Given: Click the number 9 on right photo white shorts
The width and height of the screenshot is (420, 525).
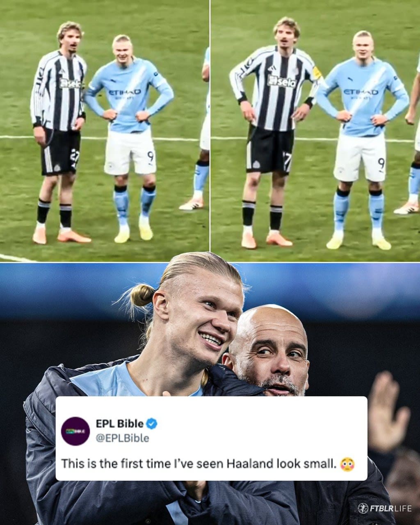Looking at the screenshot, I should tap(381, 164).
